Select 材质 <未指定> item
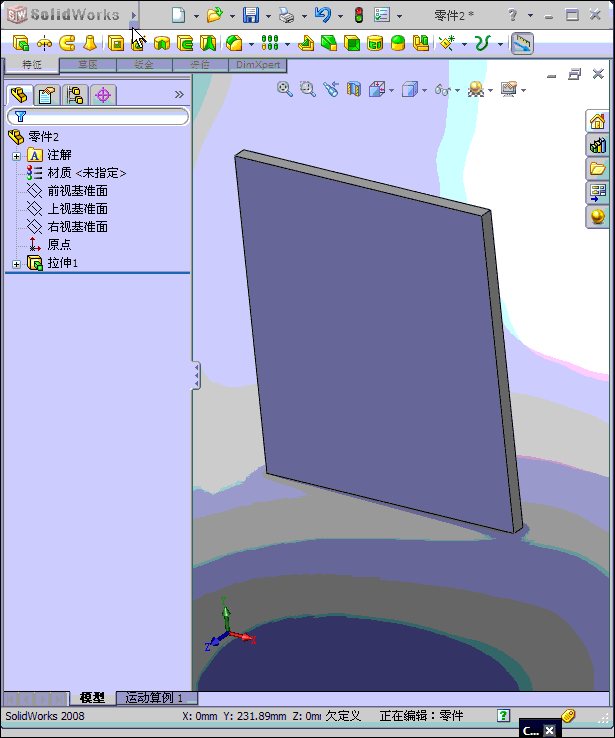 (87, 173)
